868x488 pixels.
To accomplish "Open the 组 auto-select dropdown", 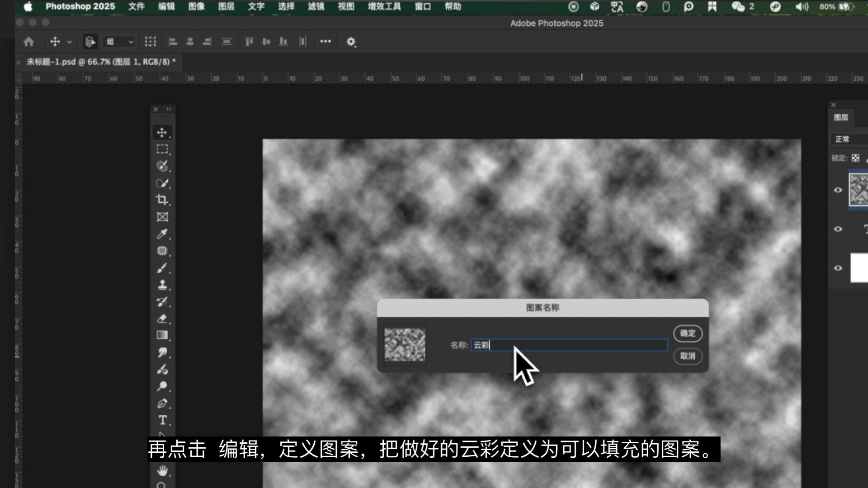I will click(x=119, y=42).
